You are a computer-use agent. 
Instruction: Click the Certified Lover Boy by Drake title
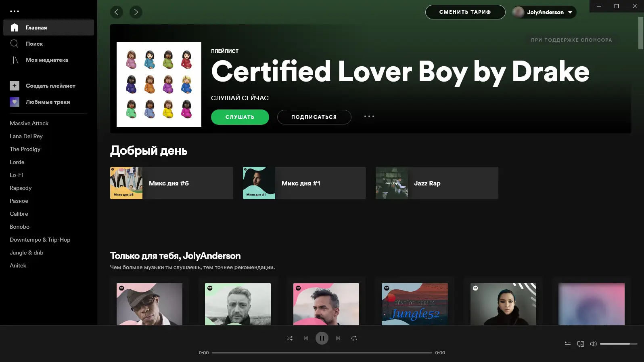pyautogui.click(x=400, y=72)
